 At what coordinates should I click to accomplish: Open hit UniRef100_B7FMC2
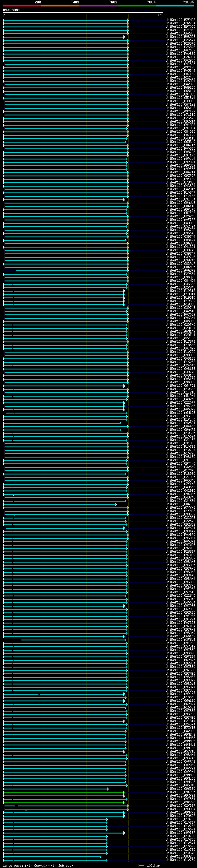pos(180,20)
